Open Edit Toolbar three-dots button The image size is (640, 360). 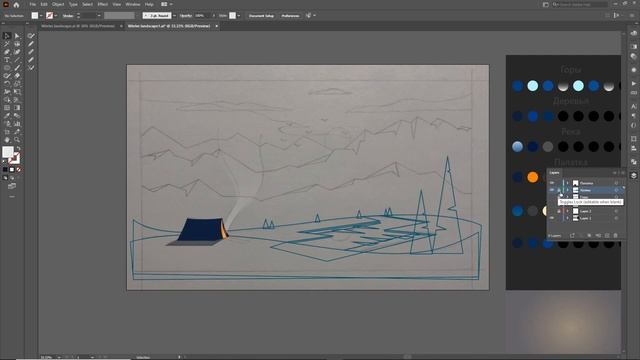tap(12, 196)
